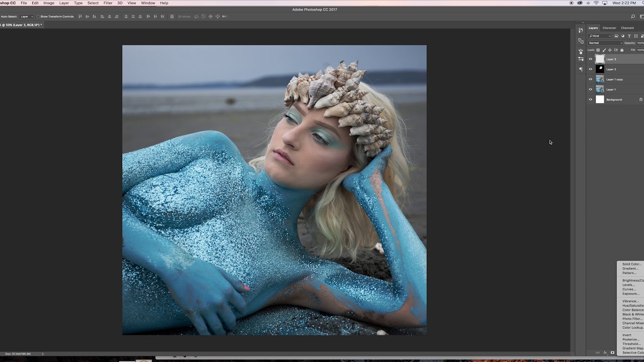The image size is (644, 362).
Task: Choose Solid Color from adjustment menu
Action: click(632, 264)
